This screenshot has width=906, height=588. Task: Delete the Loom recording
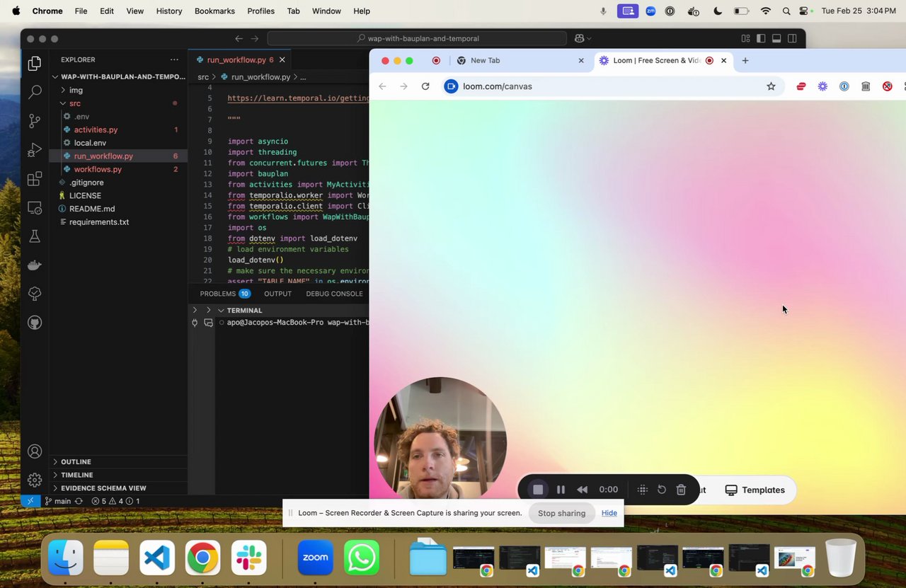681,490
